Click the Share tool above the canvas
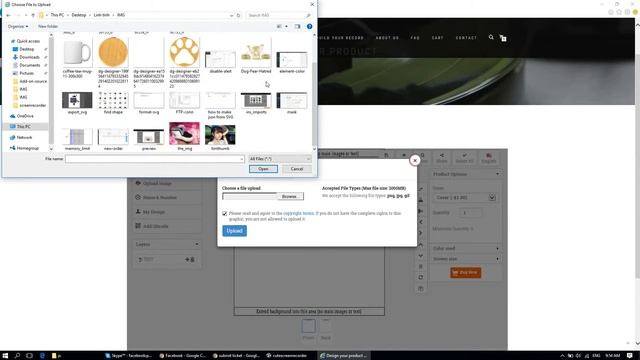The height and width of the screenshot is (360, 640). [x=442, y=158]
